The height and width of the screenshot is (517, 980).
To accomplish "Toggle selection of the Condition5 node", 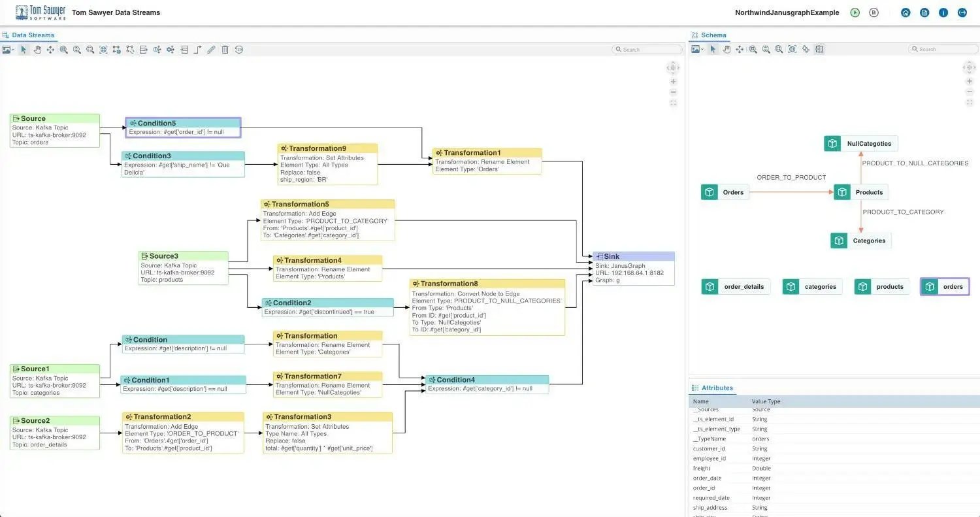I will [183, 127].
